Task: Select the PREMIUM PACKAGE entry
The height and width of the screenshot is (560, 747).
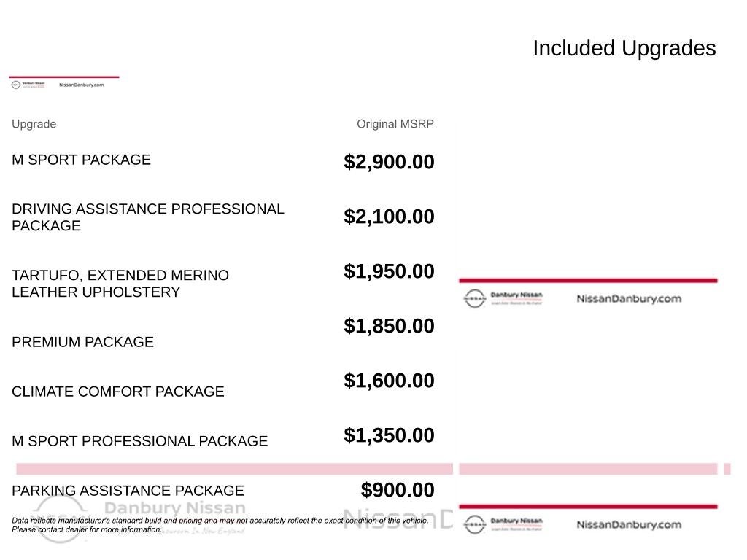Action: (83, 342)
